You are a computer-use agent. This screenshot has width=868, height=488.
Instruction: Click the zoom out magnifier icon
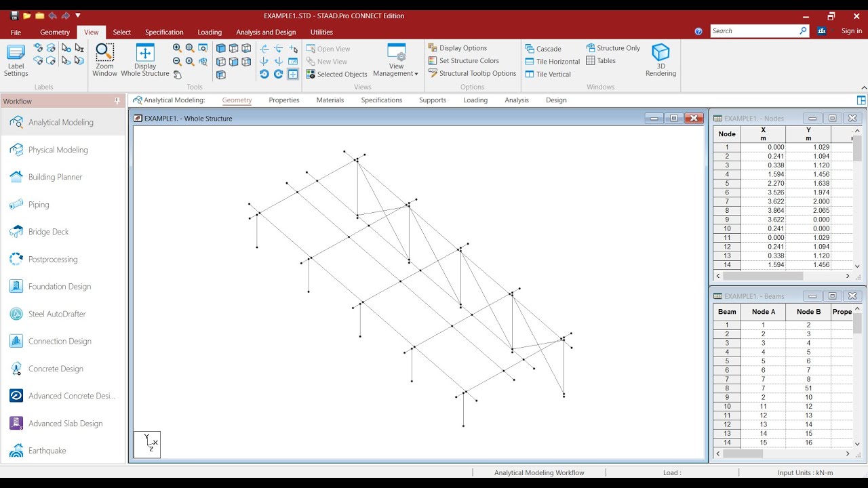pos(177,61)
